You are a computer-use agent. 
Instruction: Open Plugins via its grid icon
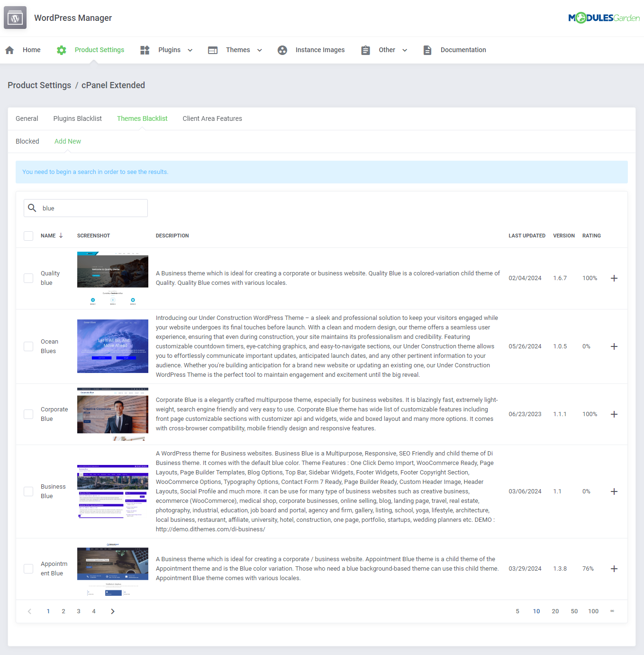click(145, 50)
